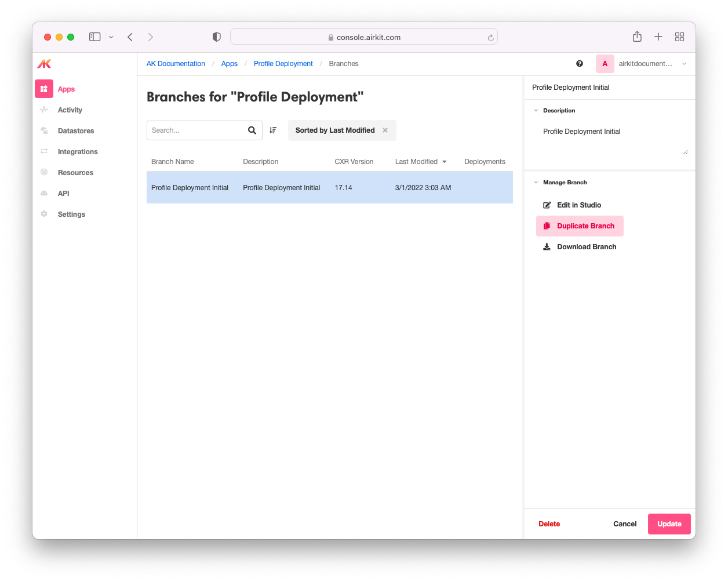
Task: Edit the Description text area
Action: click(x=613, y=139)
